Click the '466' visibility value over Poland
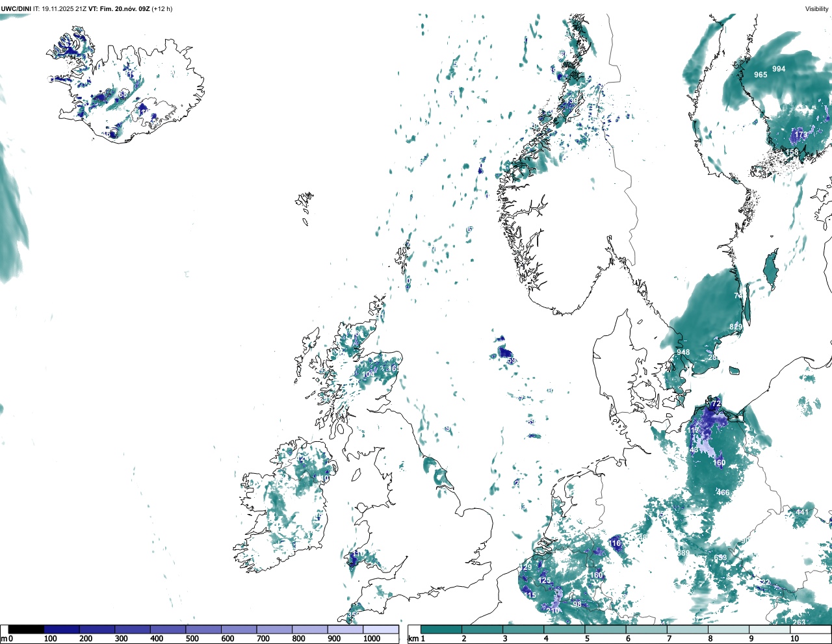 723,493
